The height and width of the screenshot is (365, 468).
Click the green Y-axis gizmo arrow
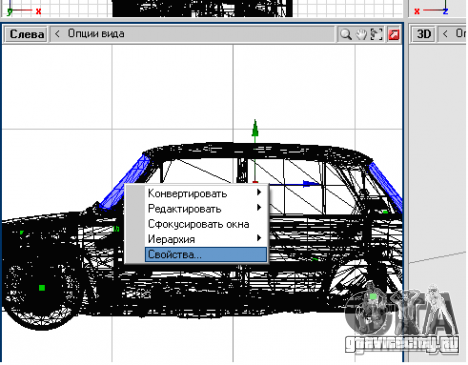(255, 129)
